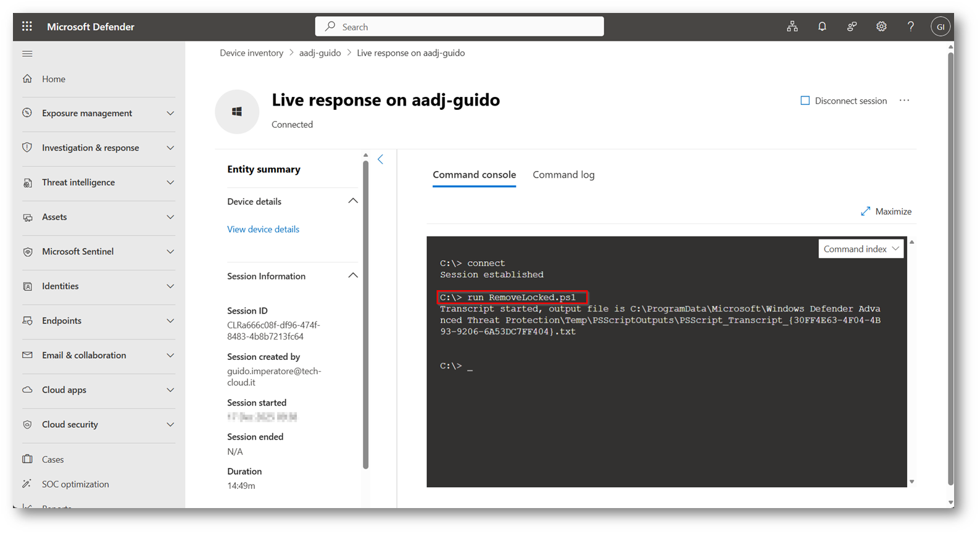Collapse the Session Information section
The image size is (980, 534).
353,275
